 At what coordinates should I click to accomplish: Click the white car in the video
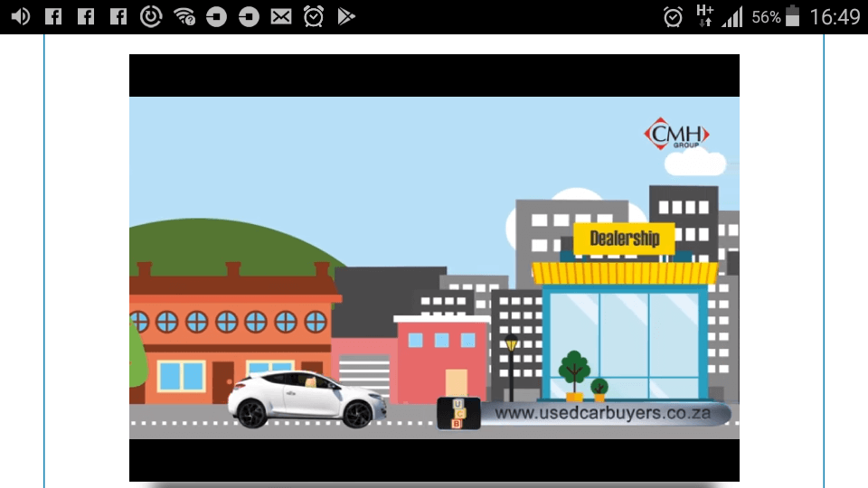click(307, 399)
